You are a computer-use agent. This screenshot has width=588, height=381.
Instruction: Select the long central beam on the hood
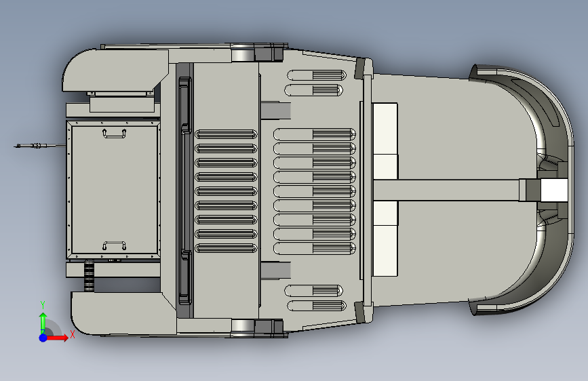pyautogui.click(x=446, y=190)
